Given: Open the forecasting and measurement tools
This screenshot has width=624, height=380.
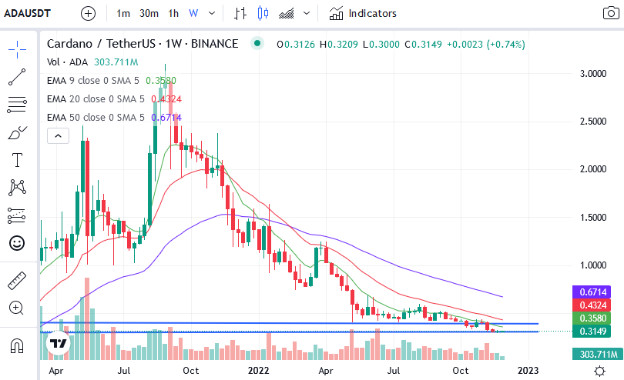Looking at the screenshot, I should 17,216.
